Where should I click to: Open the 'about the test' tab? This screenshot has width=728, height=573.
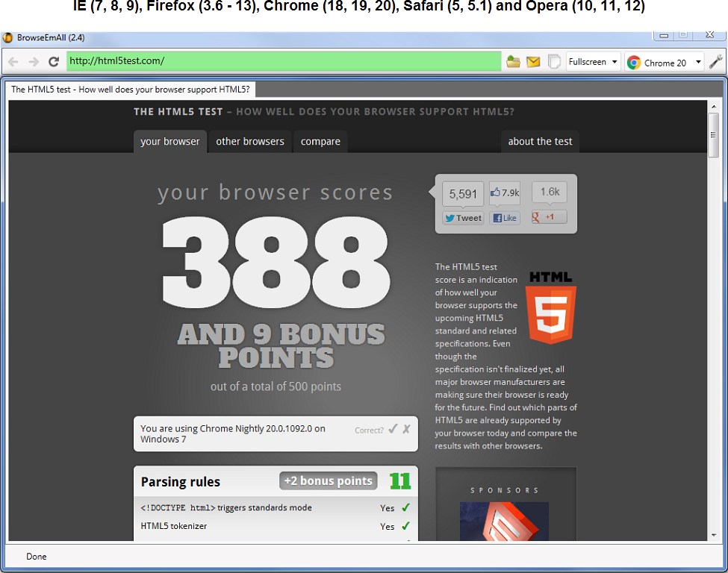pyautogui.click(x=540, y=142)
